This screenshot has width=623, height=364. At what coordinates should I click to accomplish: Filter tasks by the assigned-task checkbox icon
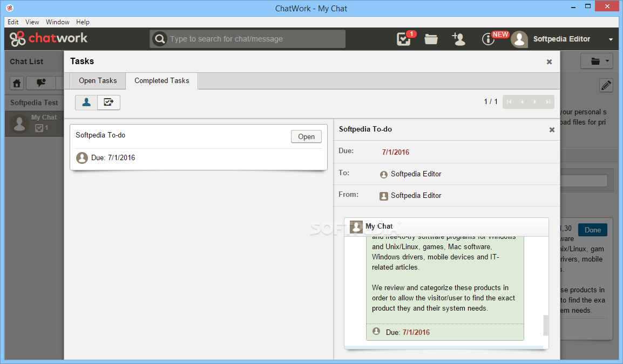click(x=109, y=102)
